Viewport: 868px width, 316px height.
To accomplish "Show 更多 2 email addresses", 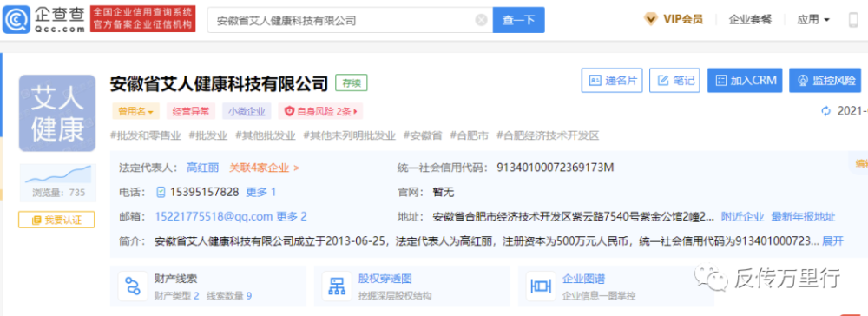I will tap(292, 216).
